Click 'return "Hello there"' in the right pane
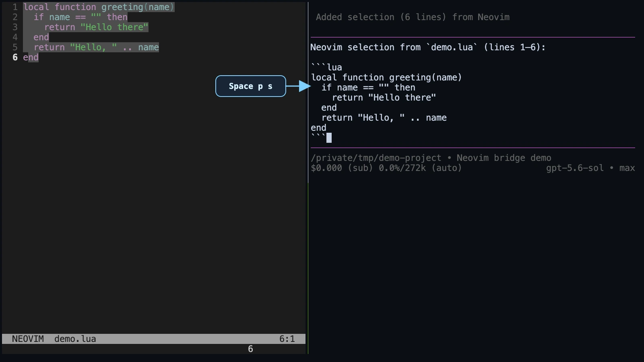 tap(384, 98)
